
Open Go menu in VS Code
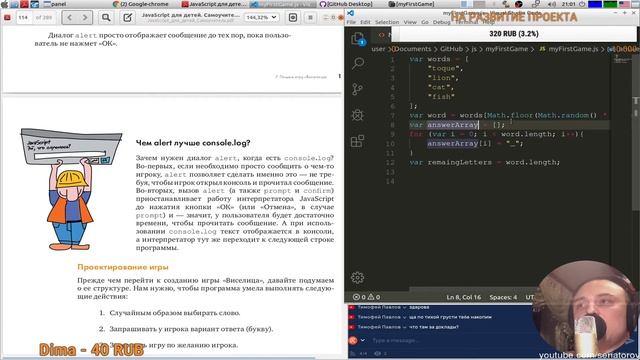coord(424,22)
